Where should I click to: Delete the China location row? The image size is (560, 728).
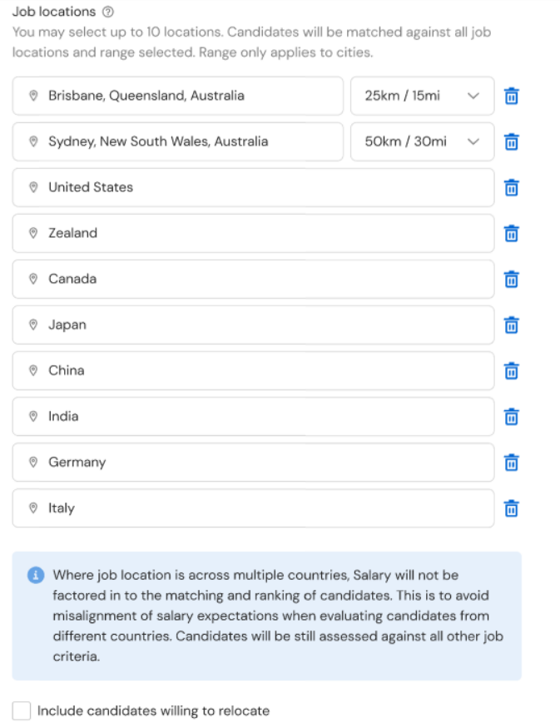[x=511, y=371]
